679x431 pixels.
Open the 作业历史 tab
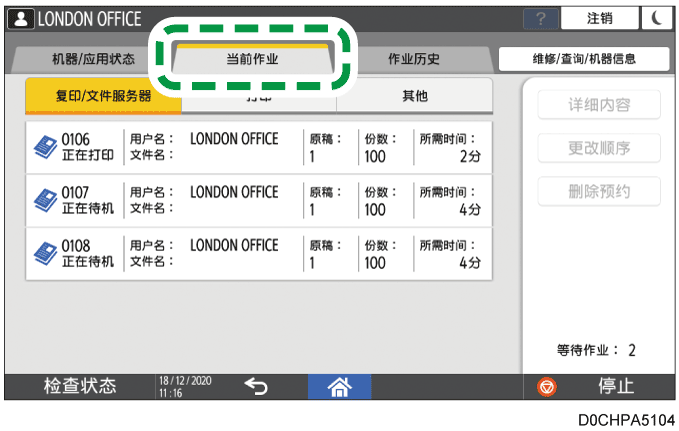(413, 60)
